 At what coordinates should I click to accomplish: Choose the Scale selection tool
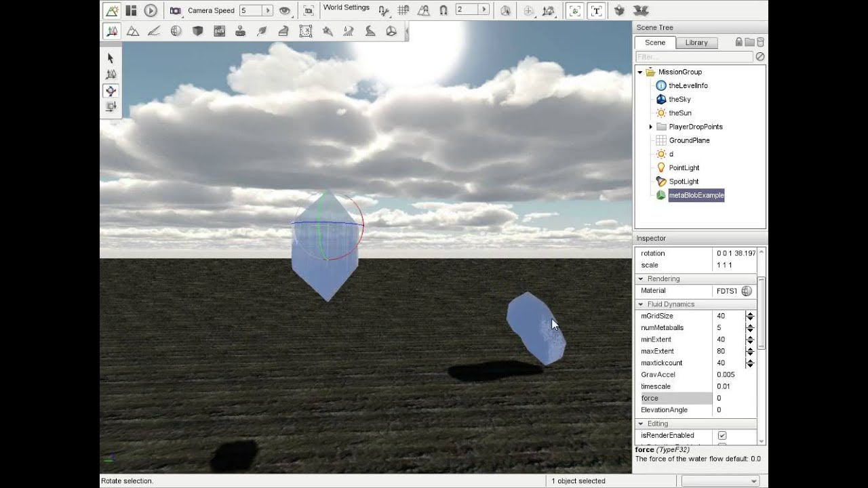click(111, 107)
